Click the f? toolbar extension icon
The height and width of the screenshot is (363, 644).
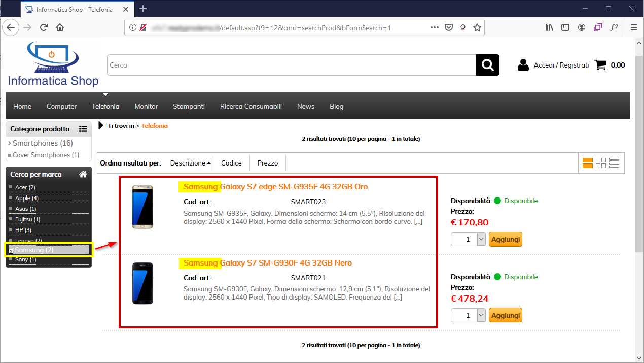[x=614, y=27]
